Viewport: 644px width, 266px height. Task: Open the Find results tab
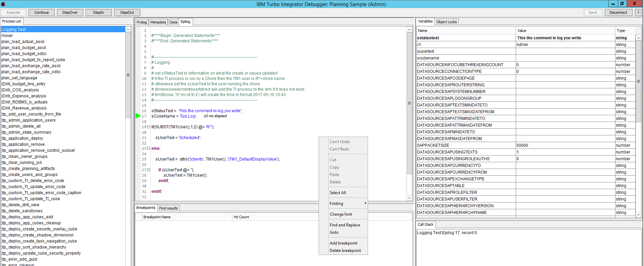168,208
